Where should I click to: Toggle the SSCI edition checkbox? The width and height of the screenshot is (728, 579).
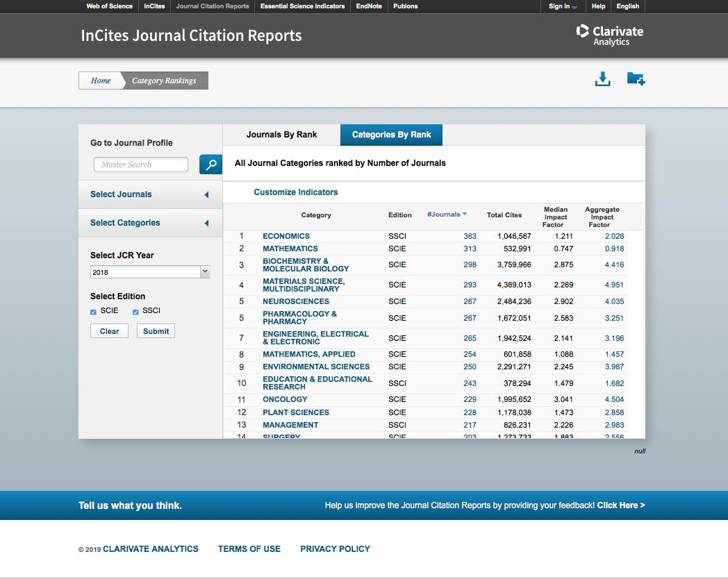pyautogui.click(x=135, y=312)
